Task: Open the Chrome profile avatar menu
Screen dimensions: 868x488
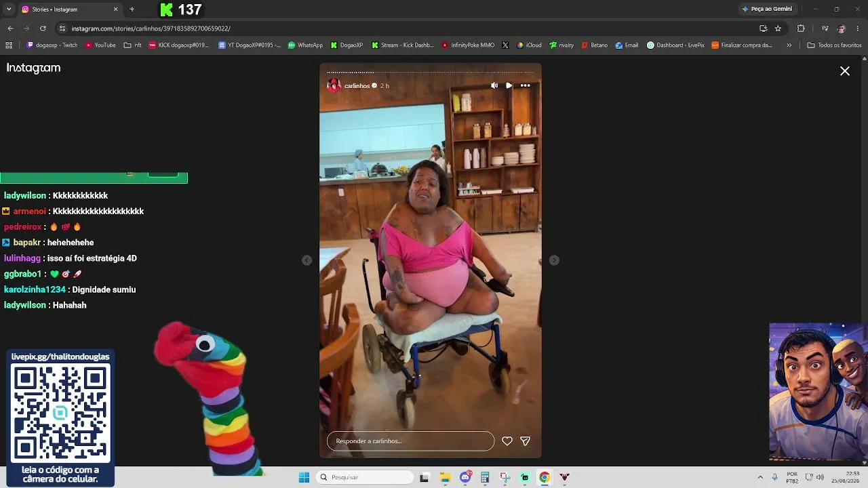Action: pos(842,28)
